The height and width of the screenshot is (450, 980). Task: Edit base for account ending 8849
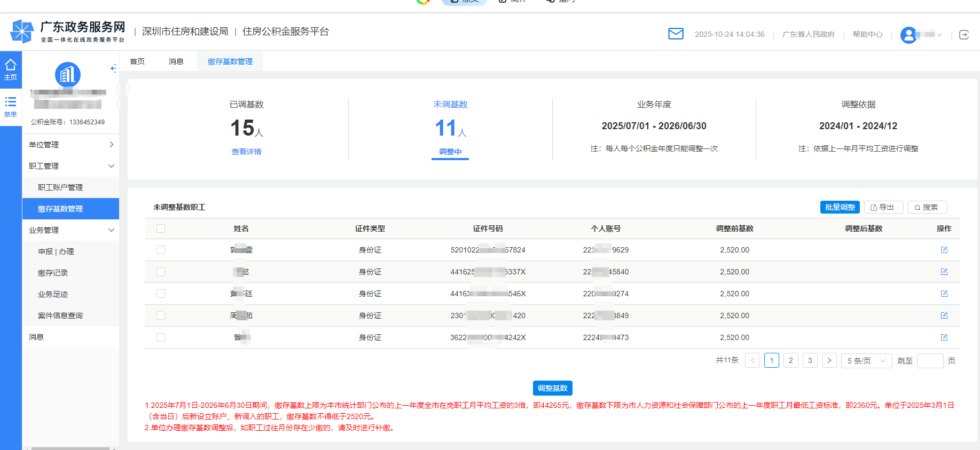(x=944, y=315)
